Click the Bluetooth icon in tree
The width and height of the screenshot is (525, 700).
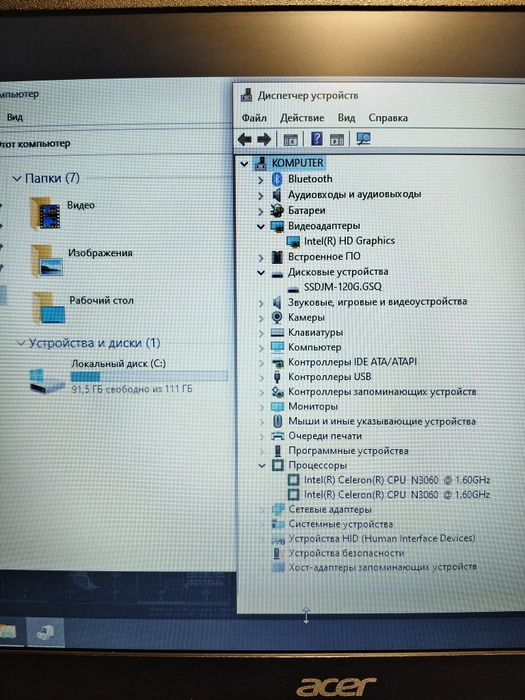[x=277, y=179]
